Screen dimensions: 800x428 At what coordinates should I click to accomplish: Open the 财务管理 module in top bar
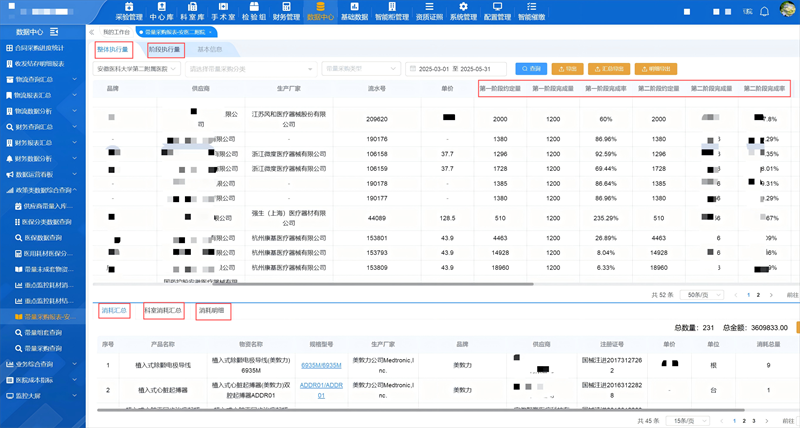pyautogui.click(x=286, y=11)
